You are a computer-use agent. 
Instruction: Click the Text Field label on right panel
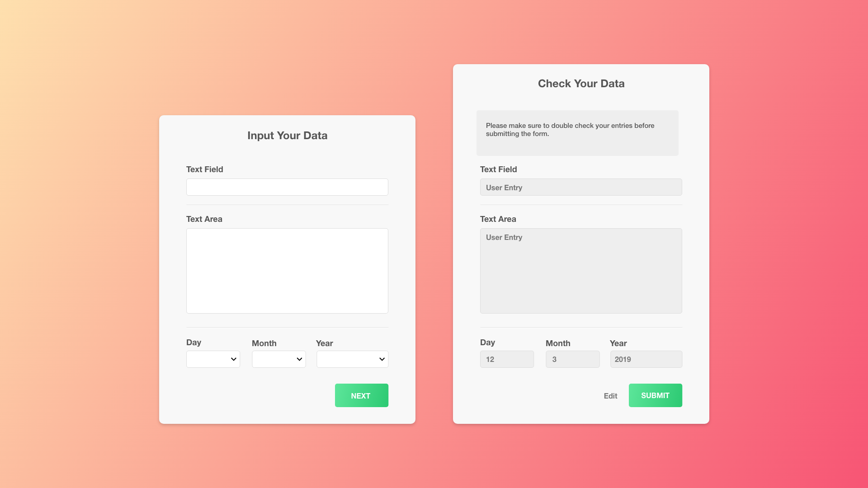498,169
